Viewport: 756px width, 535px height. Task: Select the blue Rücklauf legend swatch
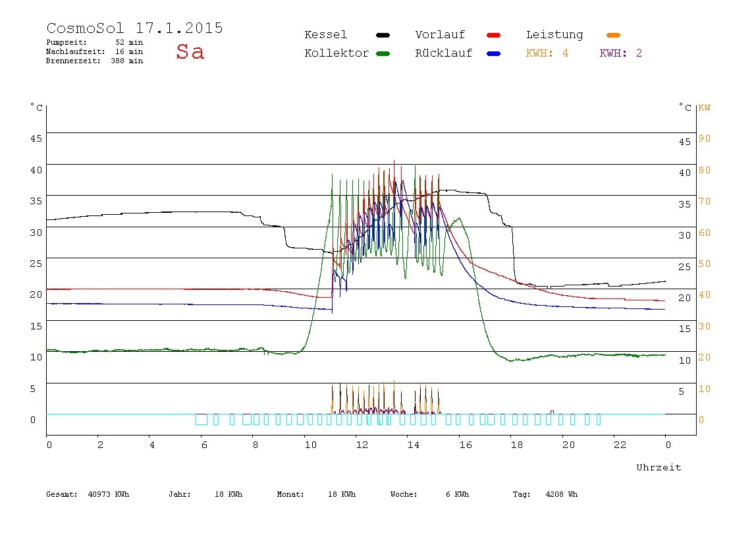pyautogui.click(x=494, y=53)
